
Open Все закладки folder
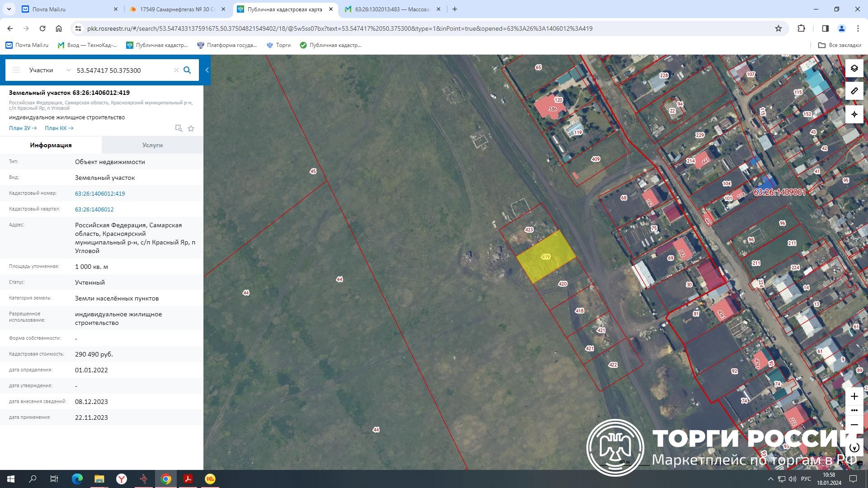point(840,45)
